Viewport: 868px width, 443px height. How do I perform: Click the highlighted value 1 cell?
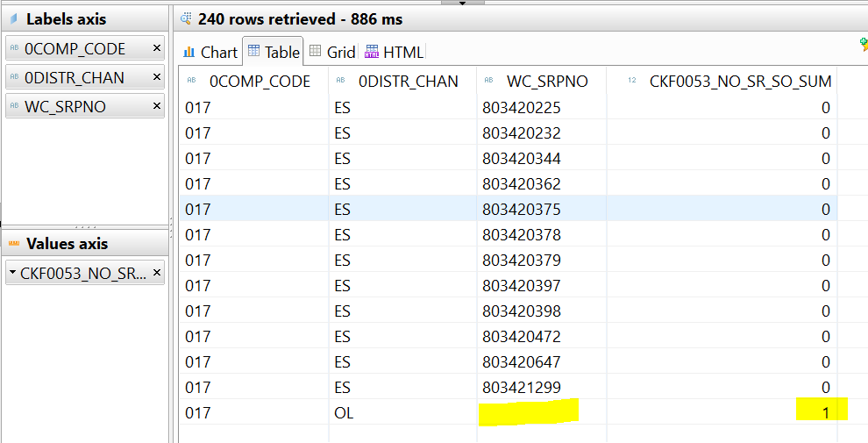coord(822,412)
